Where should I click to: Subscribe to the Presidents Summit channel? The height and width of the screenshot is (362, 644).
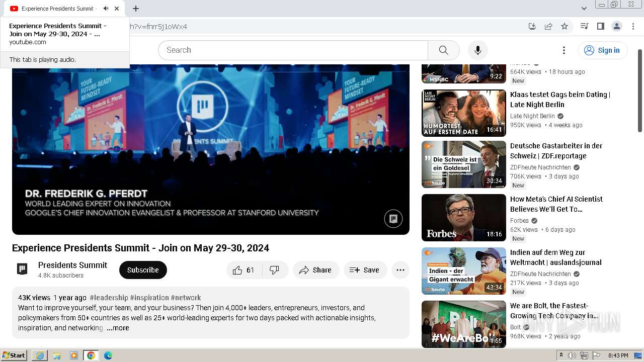tap(143, 270)
